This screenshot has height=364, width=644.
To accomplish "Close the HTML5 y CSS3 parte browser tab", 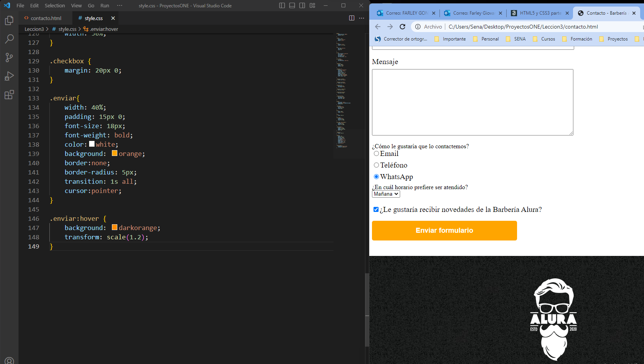I will [567, 13].
